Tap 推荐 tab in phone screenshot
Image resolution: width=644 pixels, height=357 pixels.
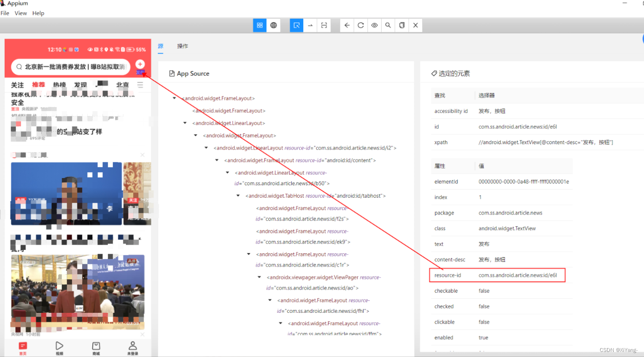click(38, 85)
